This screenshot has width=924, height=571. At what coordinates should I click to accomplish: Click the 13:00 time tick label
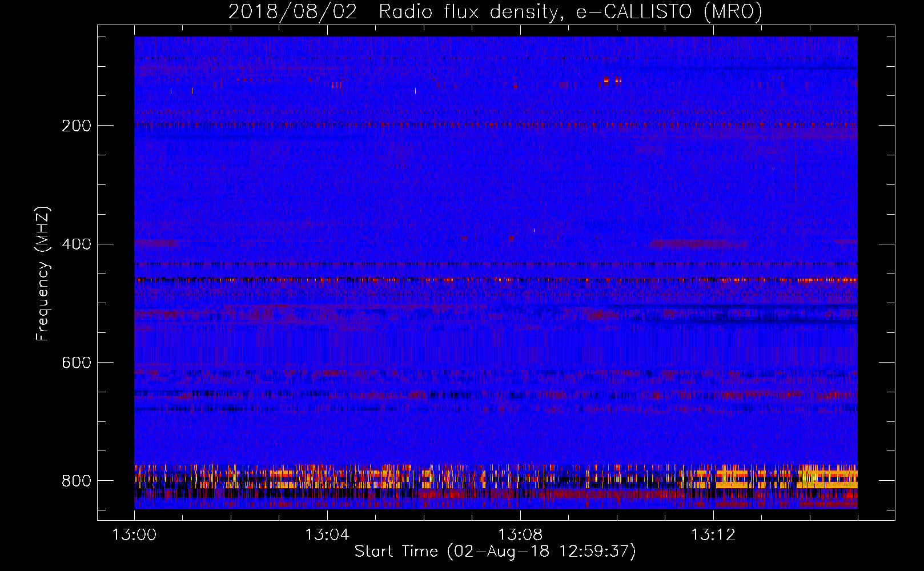(x=134, y=534)
